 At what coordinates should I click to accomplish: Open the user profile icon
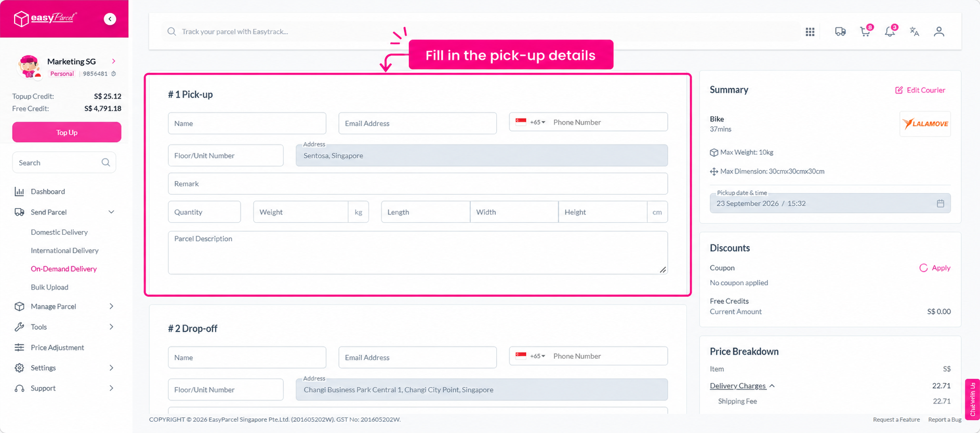(x=938, y=32)
